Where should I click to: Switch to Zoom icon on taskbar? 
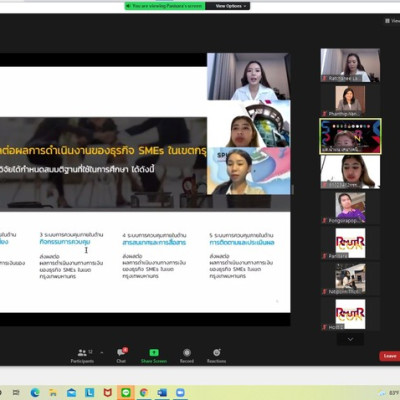(x=180, y=393)
